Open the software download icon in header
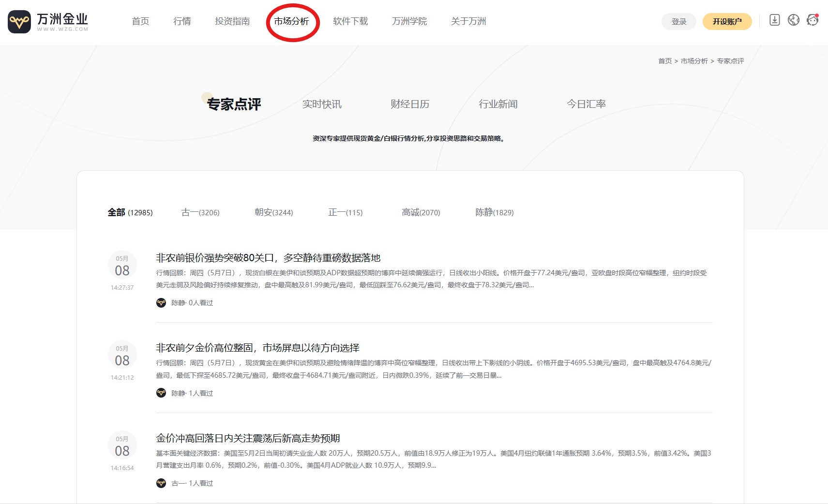 point(775,20)
